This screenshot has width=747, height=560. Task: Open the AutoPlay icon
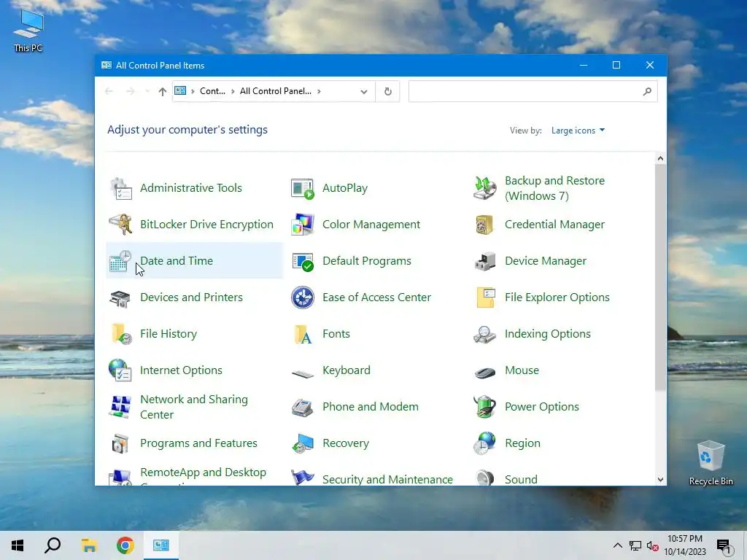pos(303,188)
